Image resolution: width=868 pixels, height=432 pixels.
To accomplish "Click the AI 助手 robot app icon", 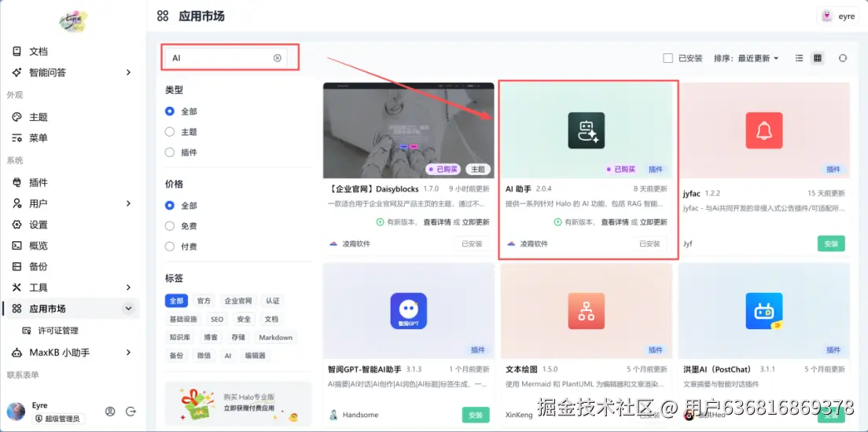I will [587, 130].
